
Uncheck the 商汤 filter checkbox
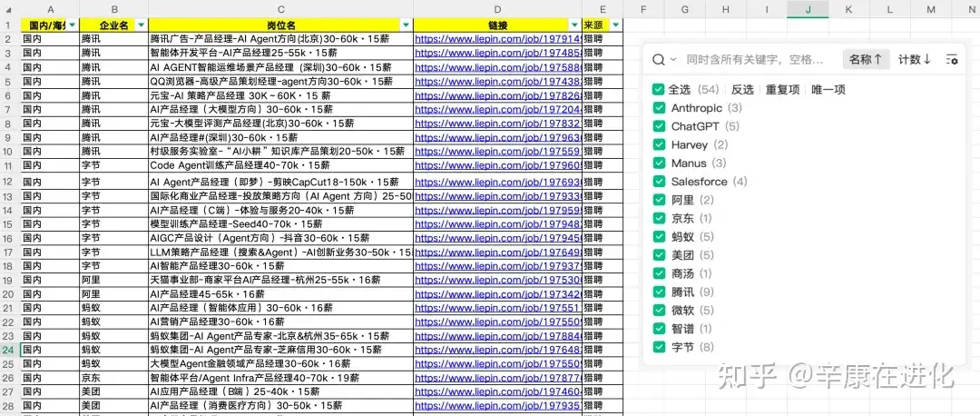[x=658, y=273]
